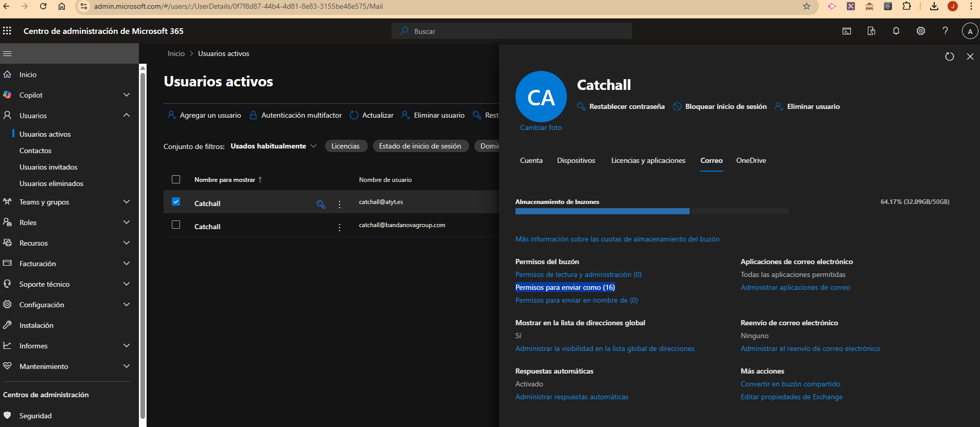
Task: Switch to the Dispositivos tab
Action: [576, 161]
